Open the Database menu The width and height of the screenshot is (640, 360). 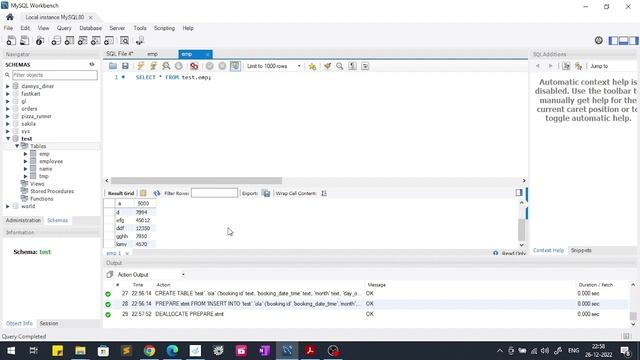pos(91,28)
